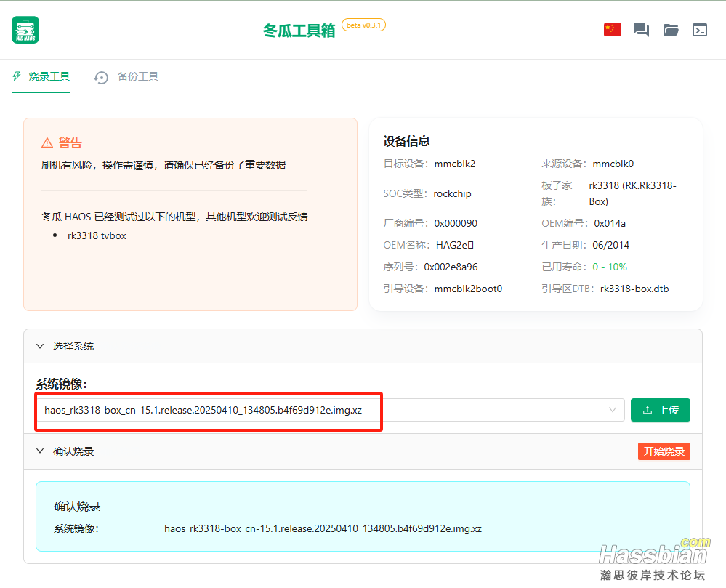Click the green WG HAOS toolbox logo
Screen dimensions: 726x588
[x=25, y=30]
